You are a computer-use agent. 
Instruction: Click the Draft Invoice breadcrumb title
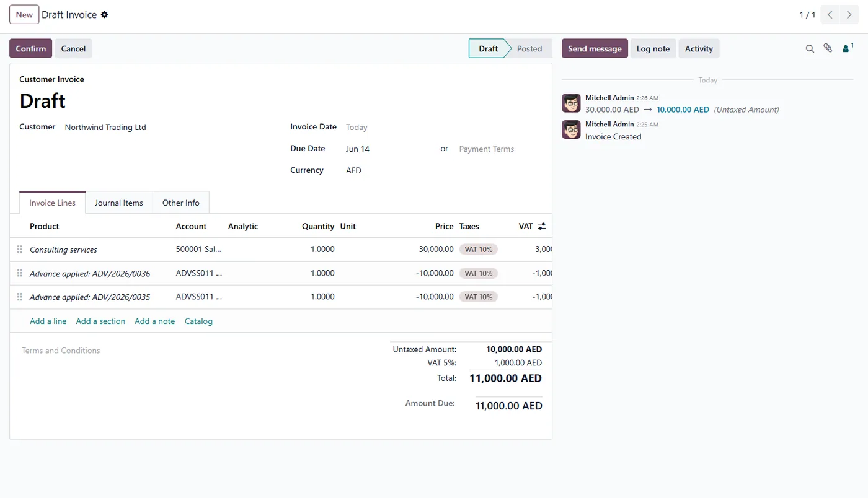(69, 15)
